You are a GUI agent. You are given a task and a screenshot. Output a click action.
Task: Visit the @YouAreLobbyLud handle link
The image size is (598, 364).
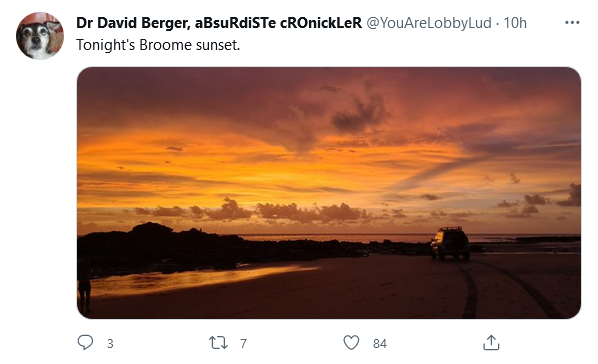point(429,23)
